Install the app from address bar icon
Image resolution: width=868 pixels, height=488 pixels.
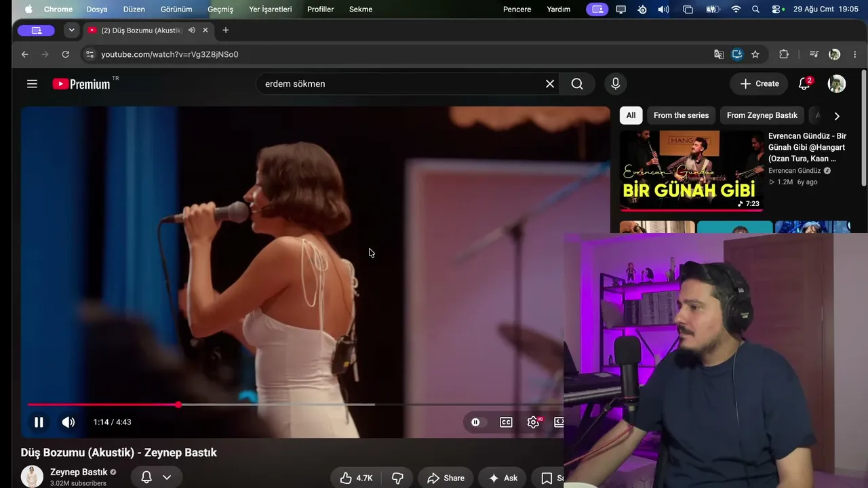737,54
